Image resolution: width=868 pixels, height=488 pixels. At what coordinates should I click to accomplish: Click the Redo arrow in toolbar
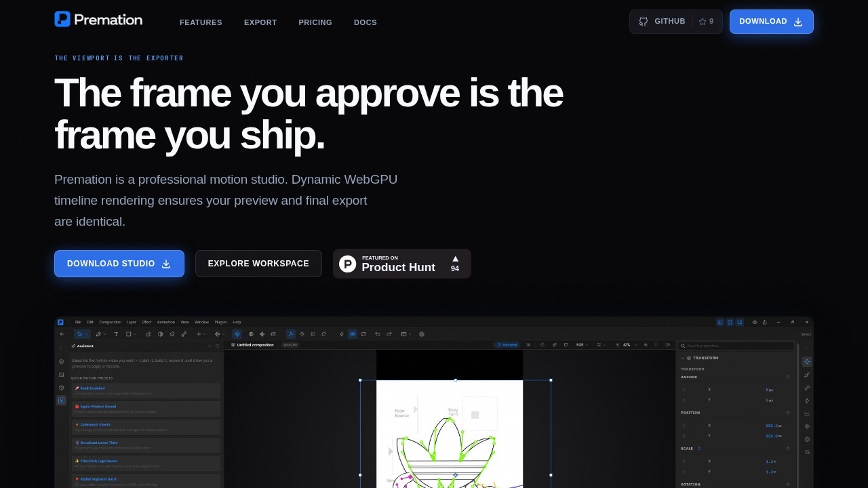[388, 334]
